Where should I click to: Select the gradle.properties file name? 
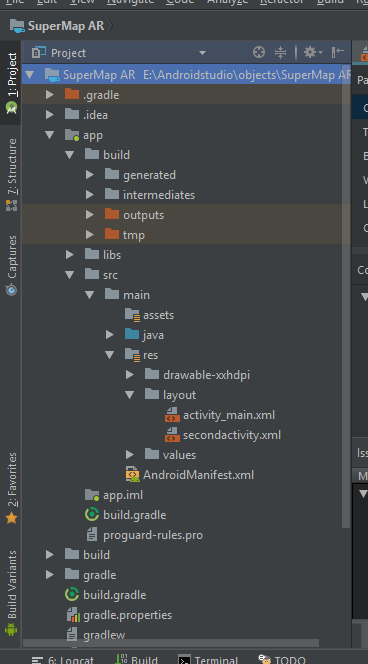(x=128, y=615)
